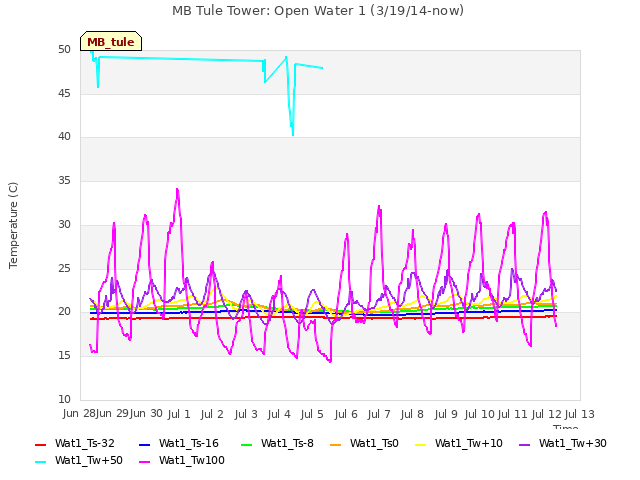Viewport: 640px width, 480px height.
Task: Click the chart title text
Action: click(318, 10)
